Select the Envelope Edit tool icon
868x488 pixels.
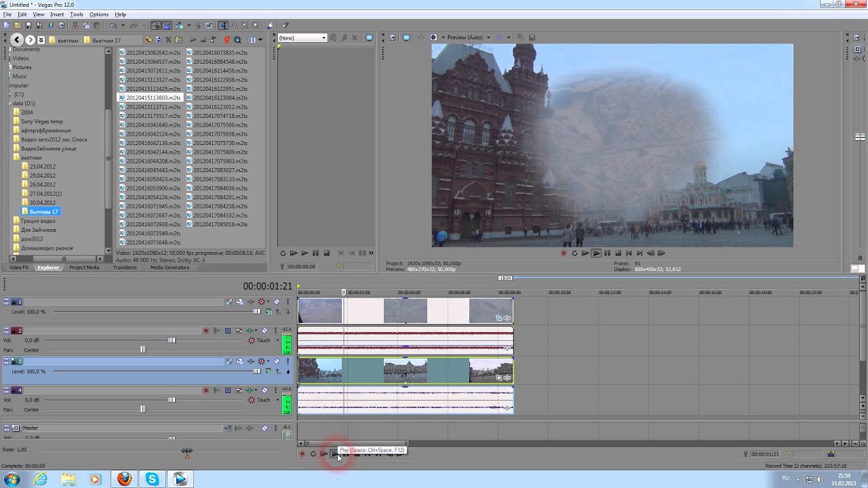pos(234,25)
